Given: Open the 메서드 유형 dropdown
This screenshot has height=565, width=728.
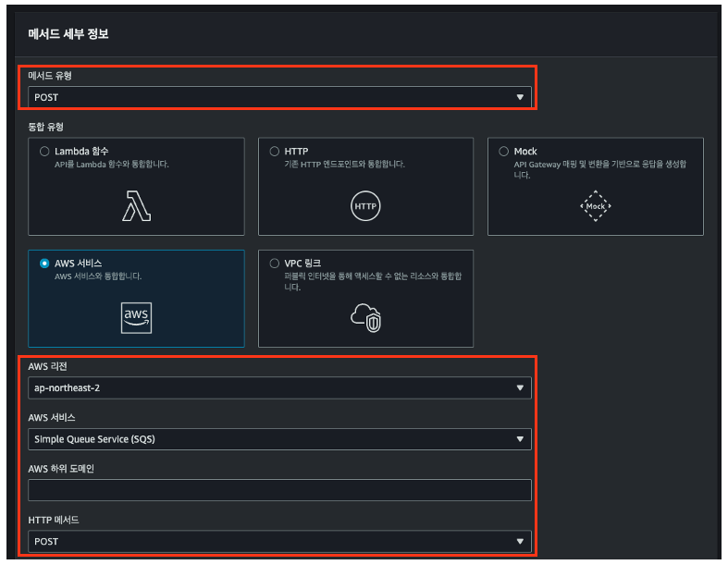Looking at the screenshot, I should [x=279, y=97].
